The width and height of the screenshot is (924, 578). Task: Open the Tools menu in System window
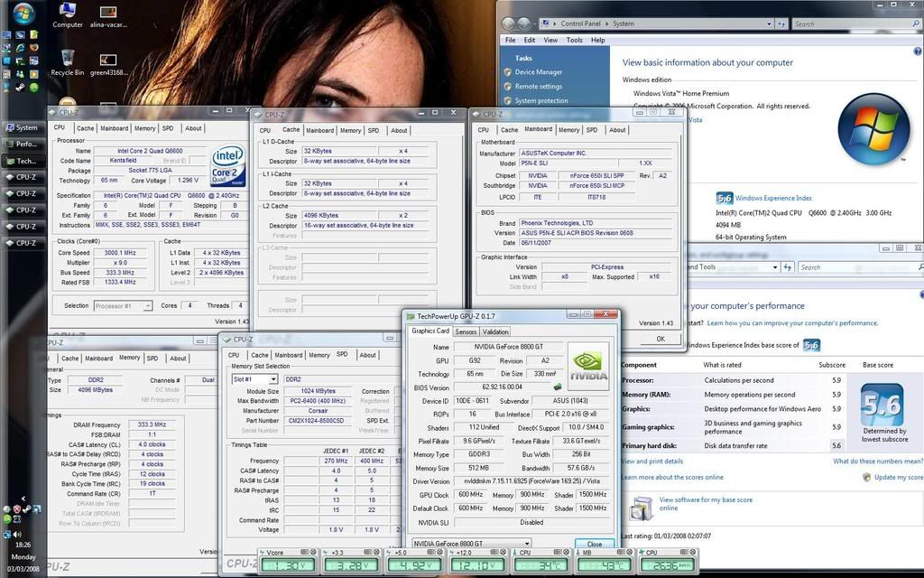[574, 40]
